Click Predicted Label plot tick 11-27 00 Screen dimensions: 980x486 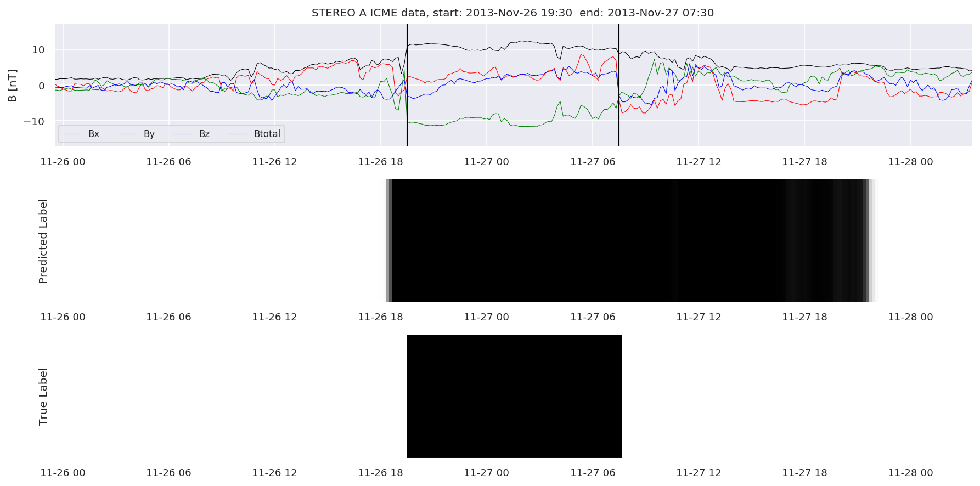tap(486, 317)
